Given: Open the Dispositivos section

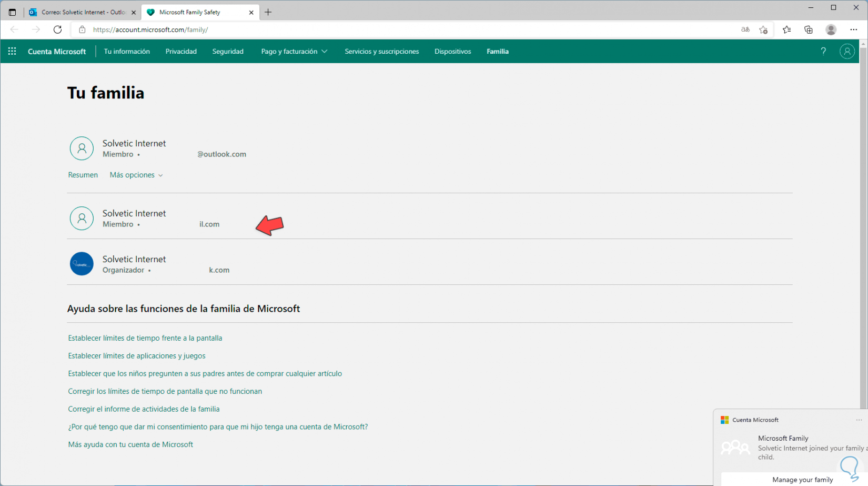Looking at the screenshot, I should click(453, 51).
